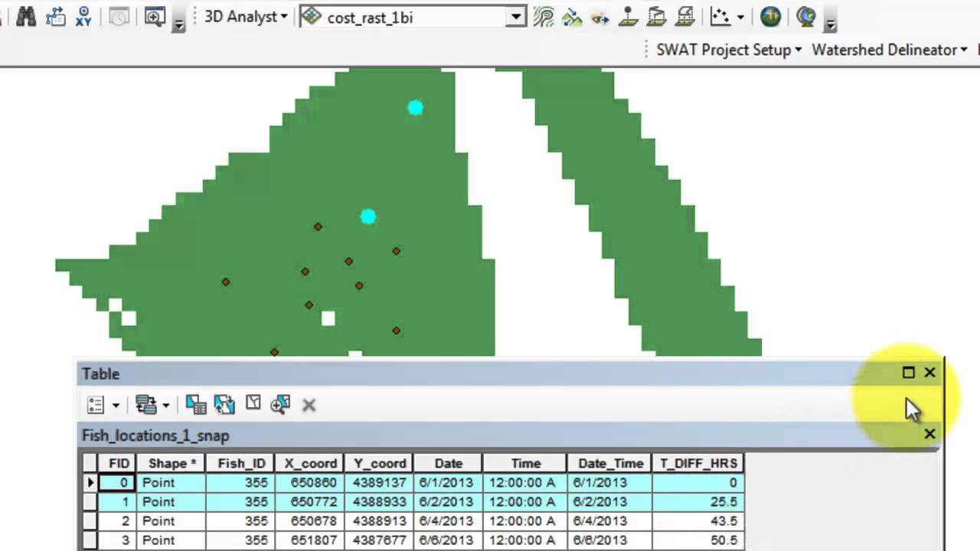Expand the 3D Analyst toolbar options arrow

[830, 24]
